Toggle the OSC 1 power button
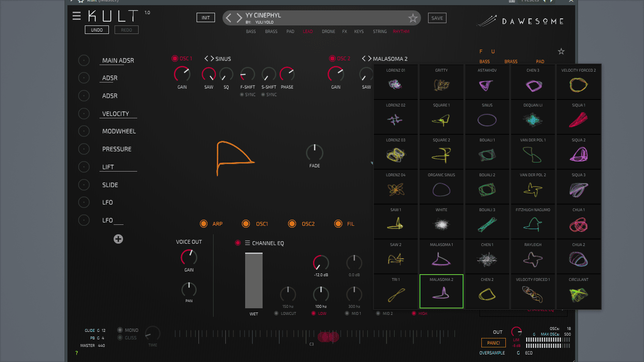The height and width of the screenshot is (362, 644). click(175, 58)
